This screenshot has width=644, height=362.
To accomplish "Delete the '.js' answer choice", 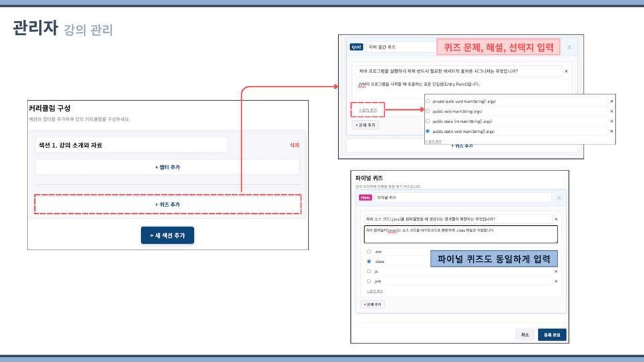I will (x=555, y=271).
